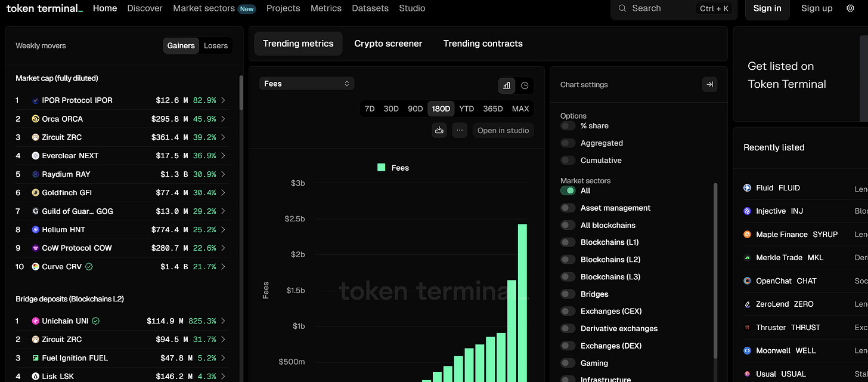The height and width of the screenshot is (382, 868).
Task: Click the Fluid FLUID logo icon
Action: click(747, 188)
